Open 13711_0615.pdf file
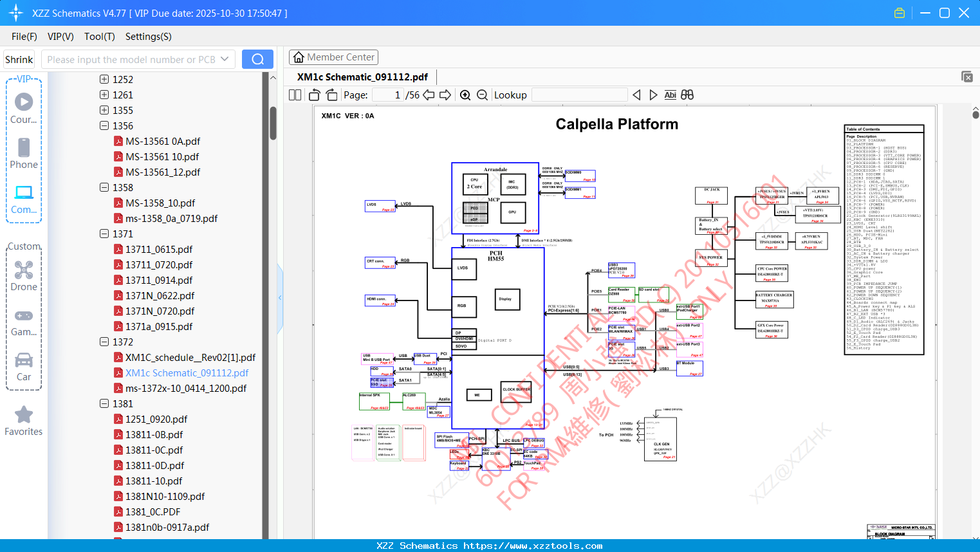980x552 pixels. pos(159,249)
